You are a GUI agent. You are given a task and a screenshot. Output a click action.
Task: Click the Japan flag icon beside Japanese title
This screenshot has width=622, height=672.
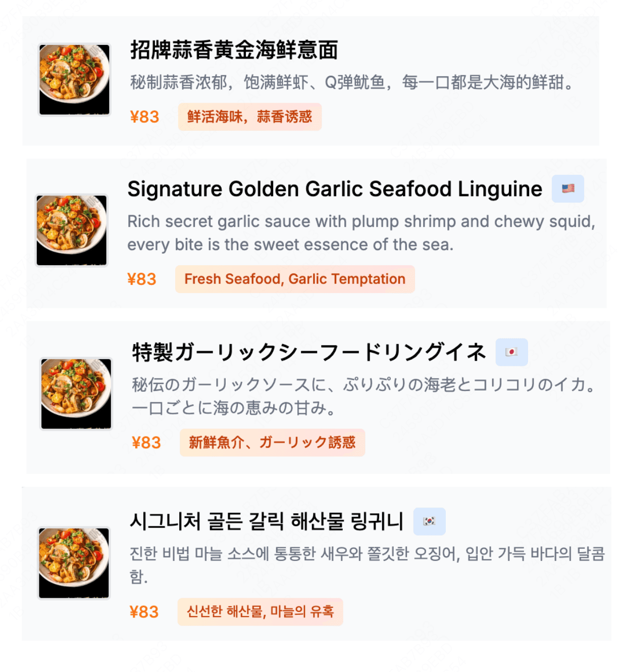click(x=512, y=352)
